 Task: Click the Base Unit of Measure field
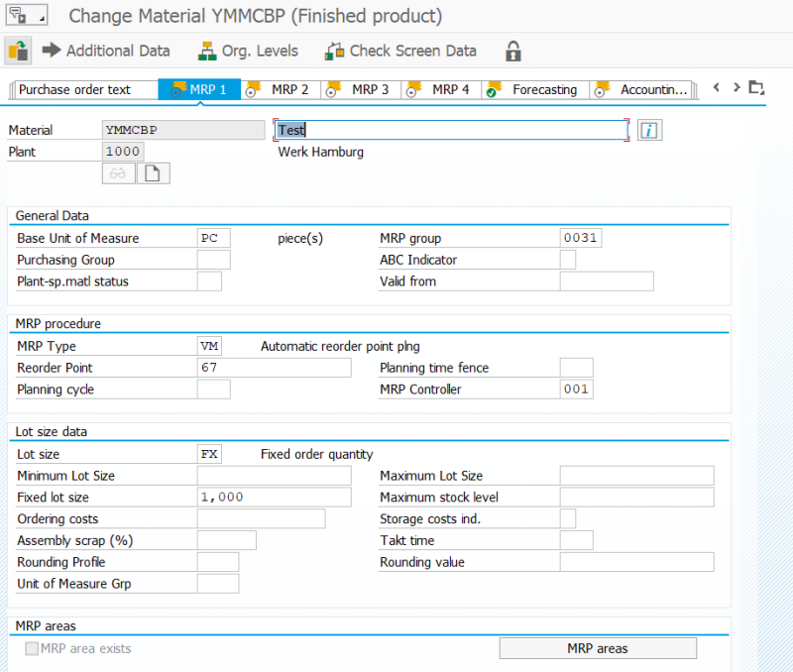[x=213, y=238]
